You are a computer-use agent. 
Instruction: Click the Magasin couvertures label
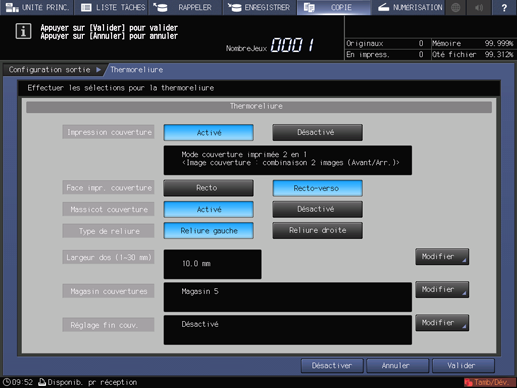[108, 291]
